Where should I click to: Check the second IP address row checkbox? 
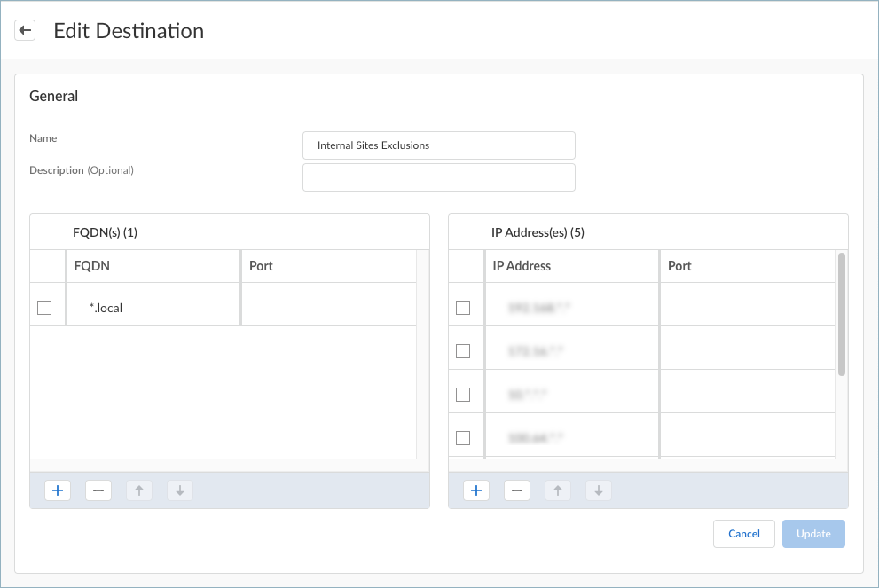[x=463, y=351]
